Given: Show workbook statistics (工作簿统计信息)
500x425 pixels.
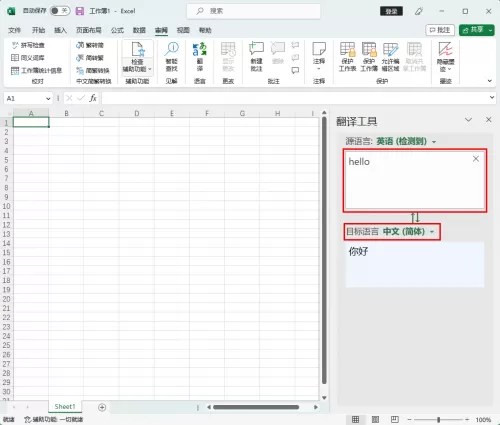Looking at the screenshot, I should [37, 70].
